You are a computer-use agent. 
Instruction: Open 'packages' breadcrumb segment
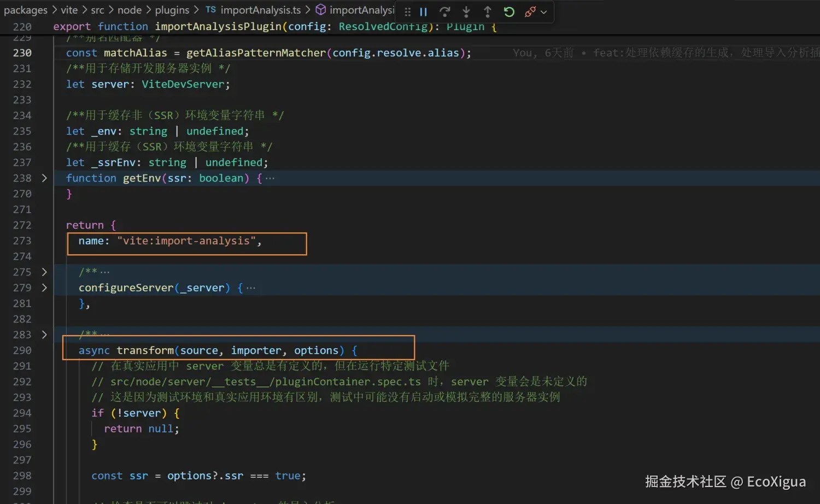coord(26,10)
